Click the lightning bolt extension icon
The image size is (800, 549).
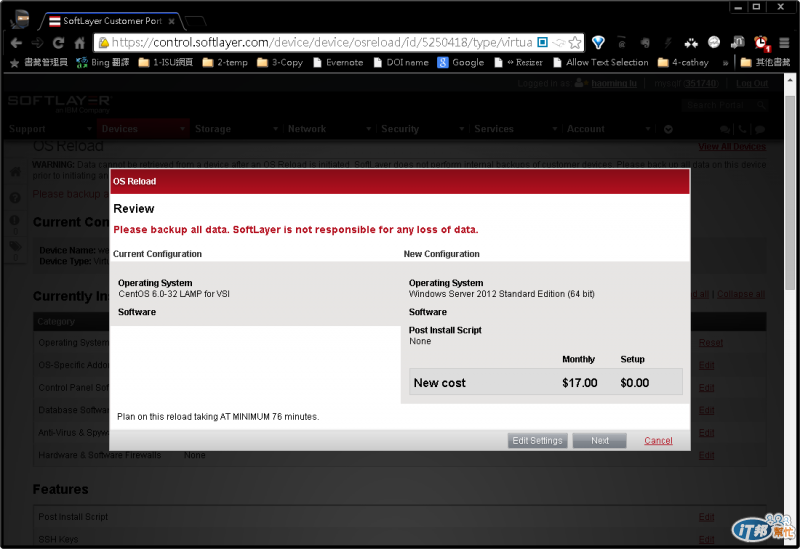point(667,43)
